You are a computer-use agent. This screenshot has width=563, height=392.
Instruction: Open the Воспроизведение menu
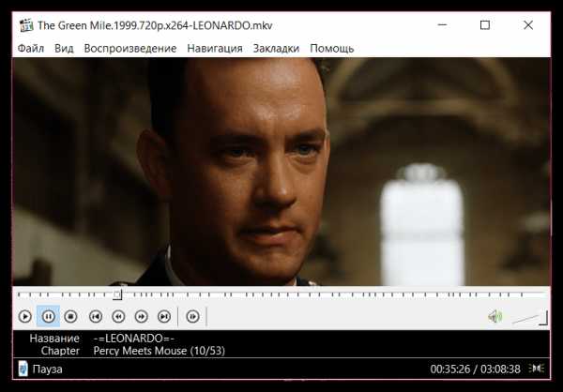[x=130, y=49]
